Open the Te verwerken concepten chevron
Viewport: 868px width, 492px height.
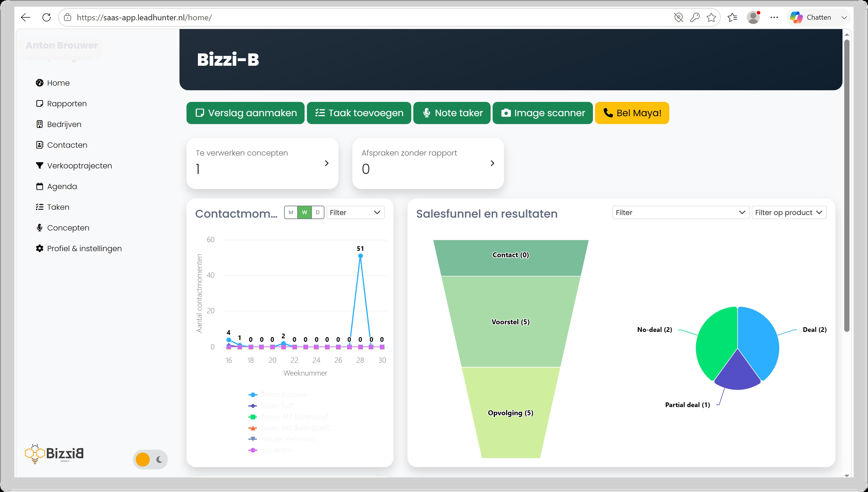(327, 163)
